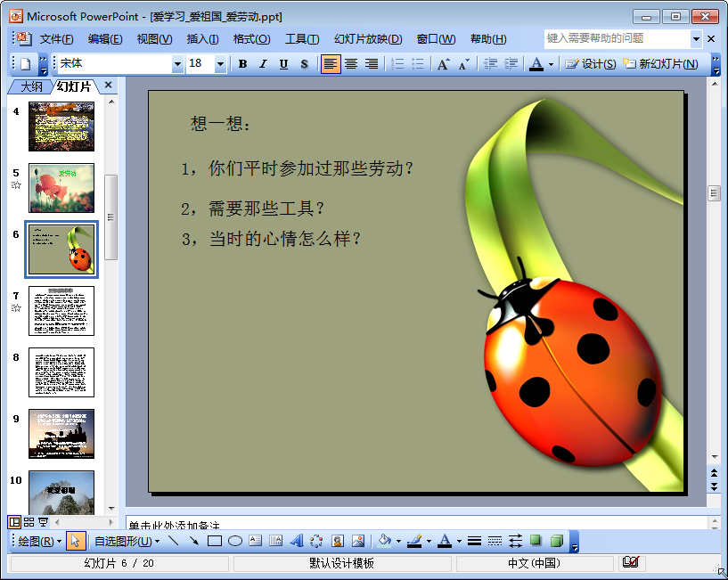Open the 视图(V) menu

click(x=154, y=39)
